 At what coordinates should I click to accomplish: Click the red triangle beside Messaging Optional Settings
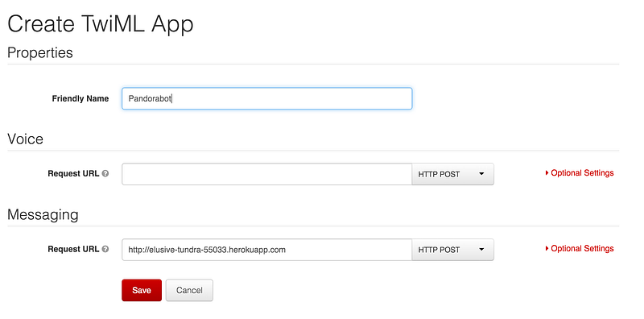(x=547, y=249)
